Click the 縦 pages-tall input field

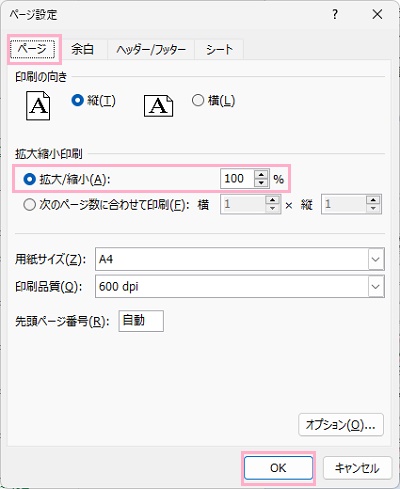pos(344,204)
